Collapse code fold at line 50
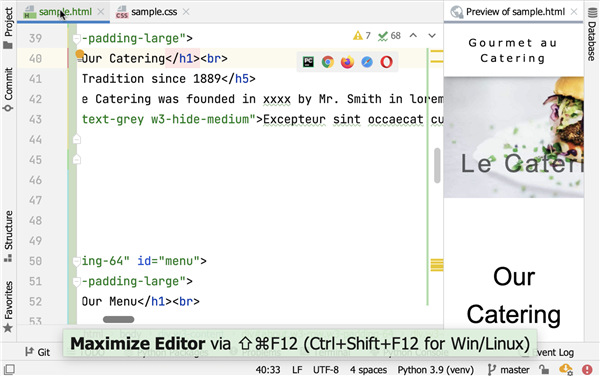 (x=77, y=261)
